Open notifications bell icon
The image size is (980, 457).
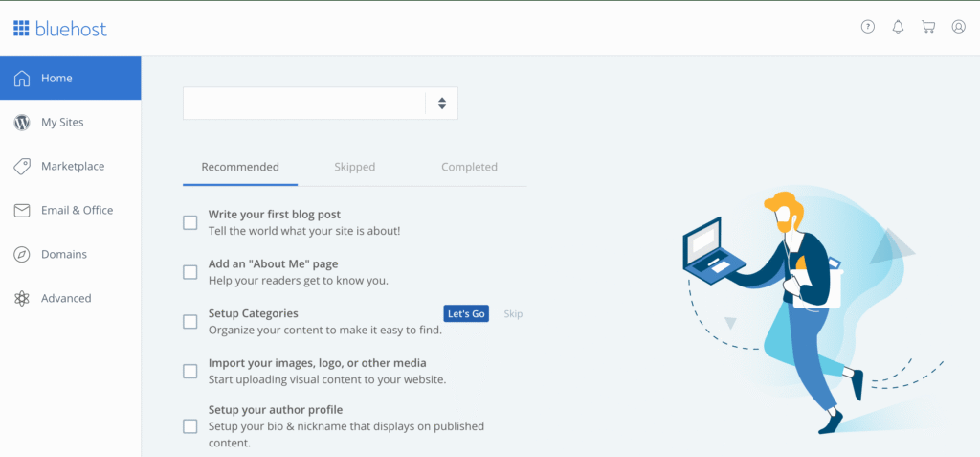(x=898, y=27)
